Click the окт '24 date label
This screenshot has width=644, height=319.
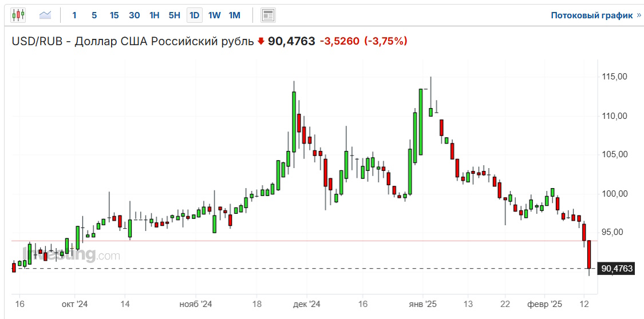coord(75,304)
